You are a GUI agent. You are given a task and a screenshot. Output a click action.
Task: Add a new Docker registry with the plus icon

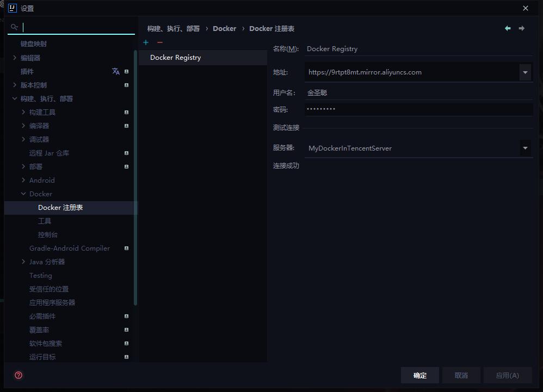click(145, 42)
